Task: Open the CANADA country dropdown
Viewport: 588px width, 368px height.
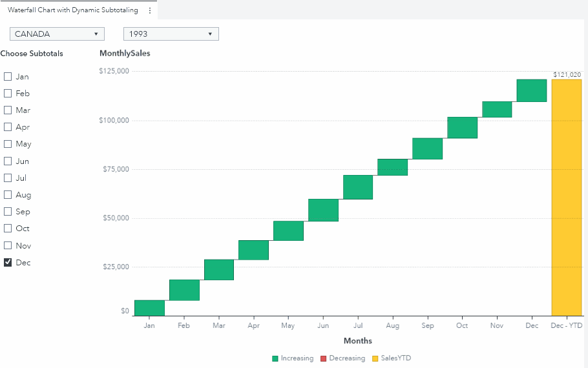Action: [x=58, y=34]
